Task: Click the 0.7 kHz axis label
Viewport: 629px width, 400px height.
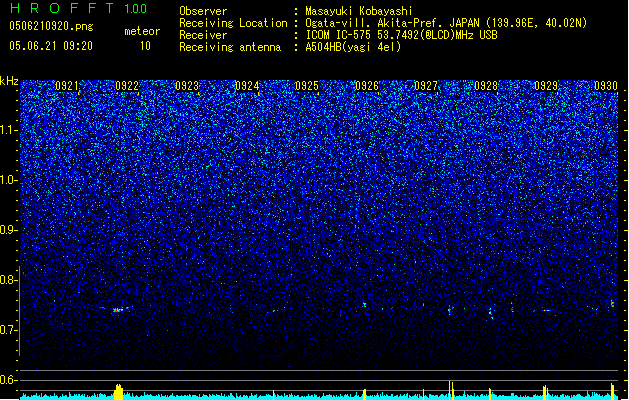Action: pyautogui.click(x=9, y=330)
